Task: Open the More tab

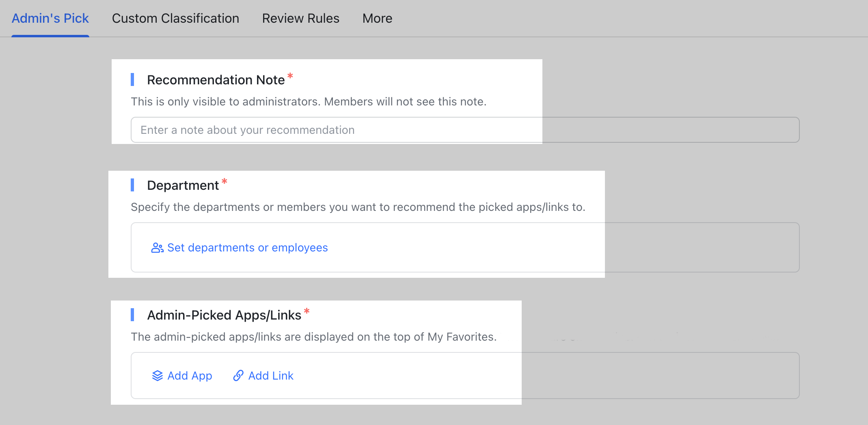Action: click(377, 18)
